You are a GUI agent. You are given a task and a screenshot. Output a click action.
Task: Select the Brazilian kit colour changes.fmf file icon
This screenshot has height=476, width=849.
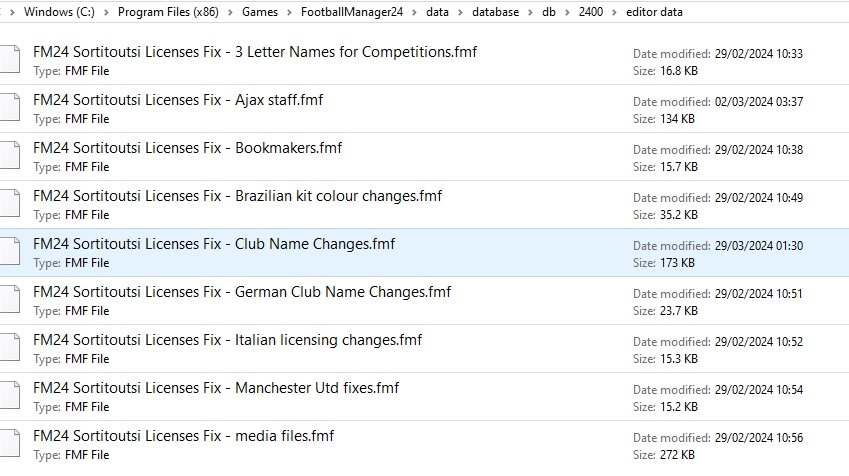click(x=10, y=203)
